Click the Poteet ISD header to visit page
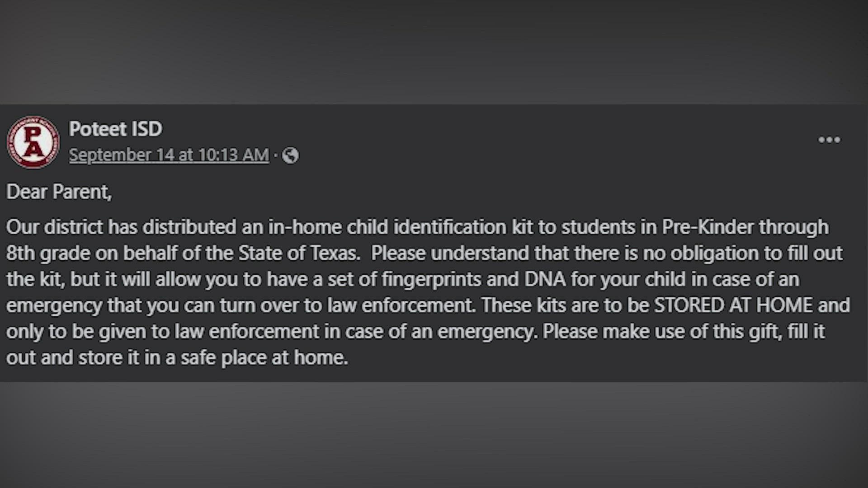Image resolution: width=868 pixels, height=488 pixels. [116, 129]
